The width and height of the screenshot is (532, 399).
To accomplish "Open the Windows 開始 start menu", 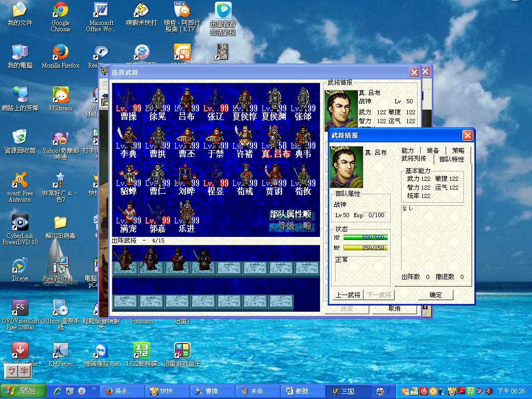I will [x=21, y=391].
